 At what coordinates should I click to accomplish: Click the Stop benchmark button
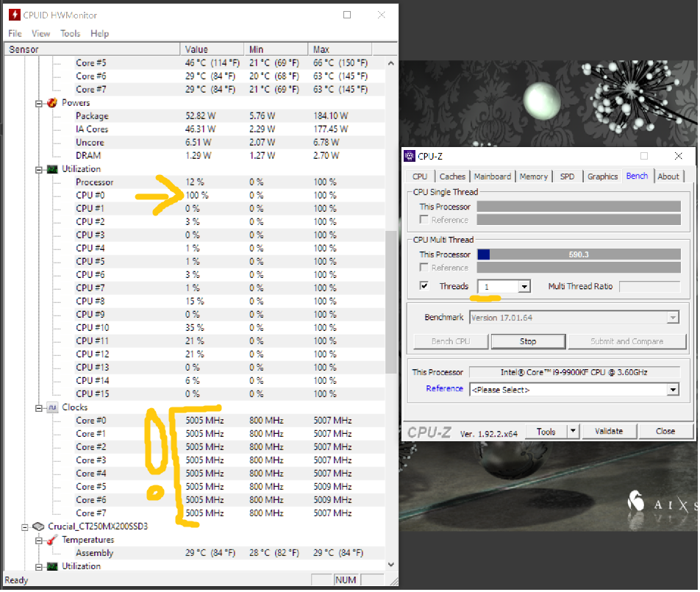[528, 342]
